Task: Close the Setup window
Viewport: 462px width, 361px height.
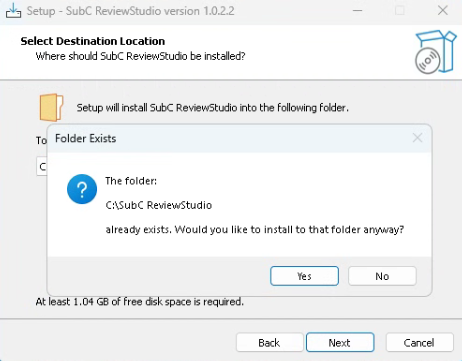Action: point(443,10)
